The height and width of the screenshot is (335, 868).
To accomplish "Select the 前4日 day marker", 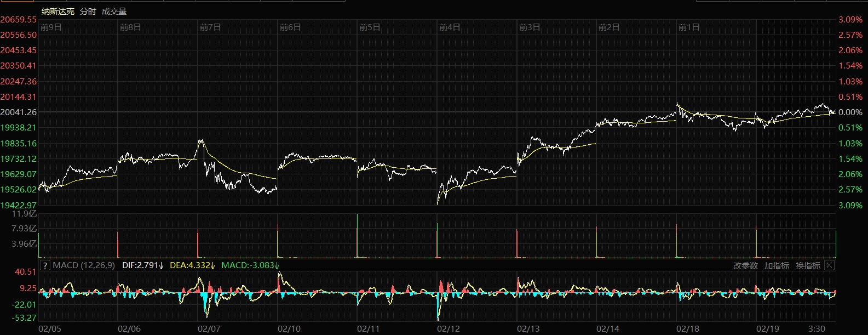I will 450,27.
